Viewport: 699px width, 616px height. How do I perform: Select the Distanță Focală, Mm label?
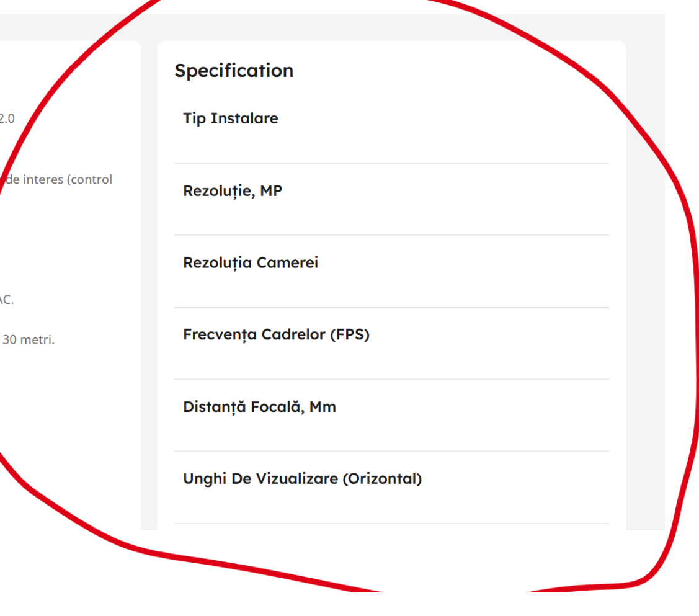[259, 407]
